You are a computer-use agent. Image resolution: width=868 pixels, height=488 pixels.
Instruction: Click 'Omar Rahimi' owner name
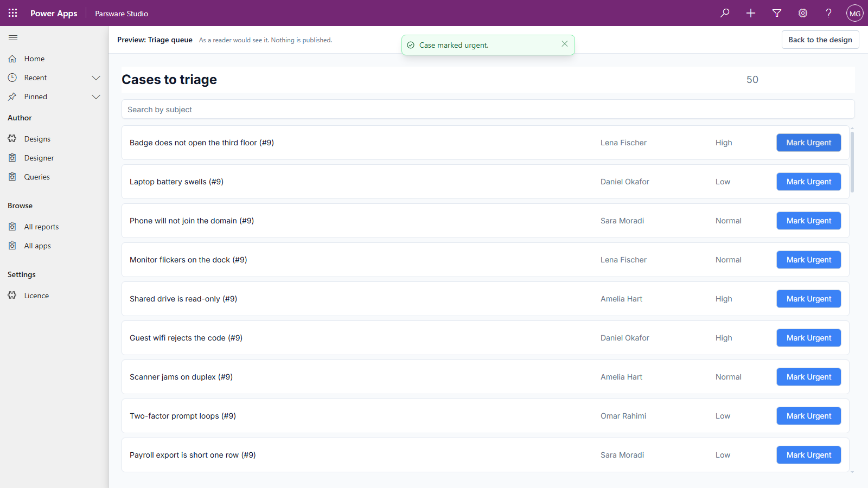point(623,416)
